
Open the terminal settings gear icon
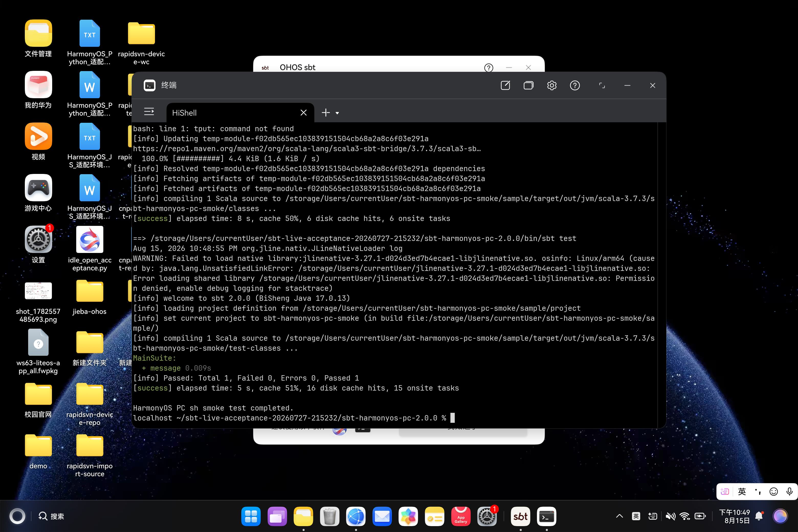coord(552,85)
